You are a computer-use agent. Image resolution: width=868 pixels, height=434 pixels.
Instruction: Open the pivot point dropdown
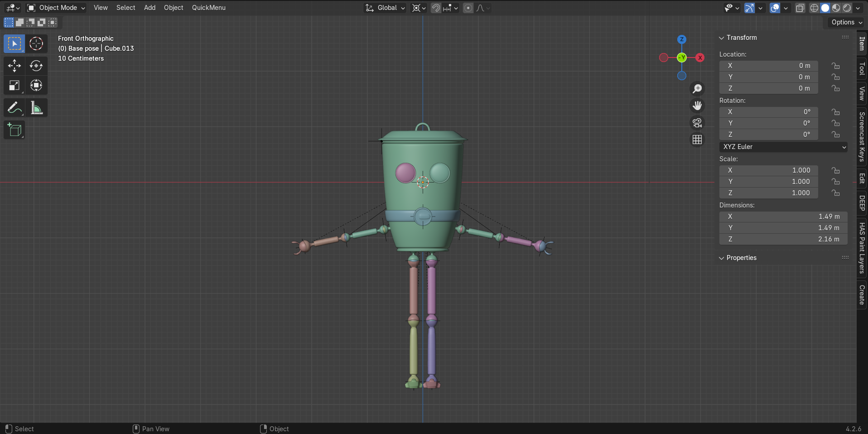tap(419, 8)
